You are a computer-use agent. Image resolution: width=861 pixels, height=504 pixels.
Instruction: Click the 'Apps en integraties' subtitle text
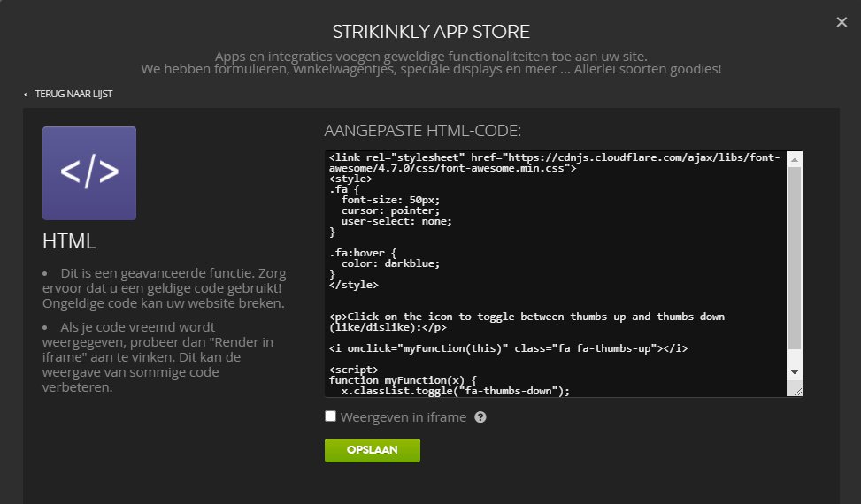point(431,57)
